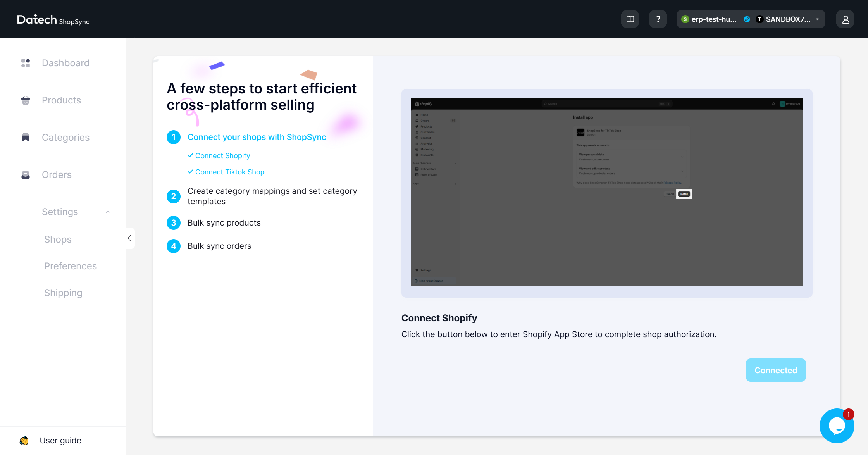This screenshot has height=455, width=868.
Task: Open the Products section via its basket icon
Action: coord(26,100)
